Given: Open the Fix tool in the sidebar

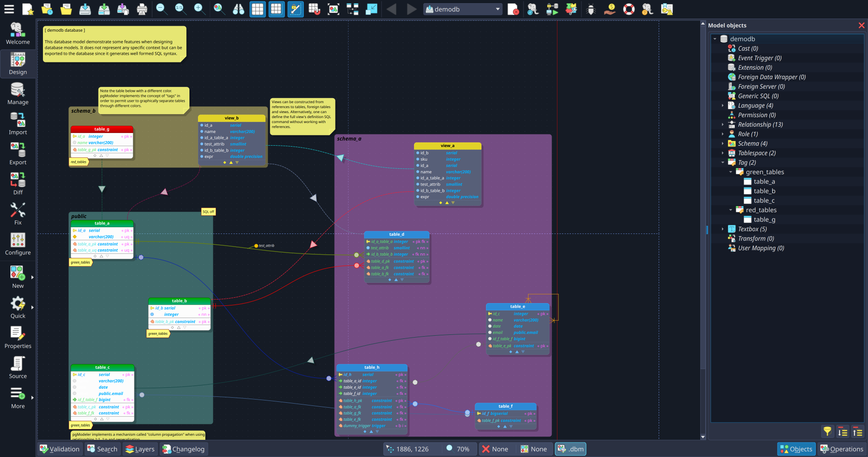Looking at the screenshot, I should tap(18, 213).
